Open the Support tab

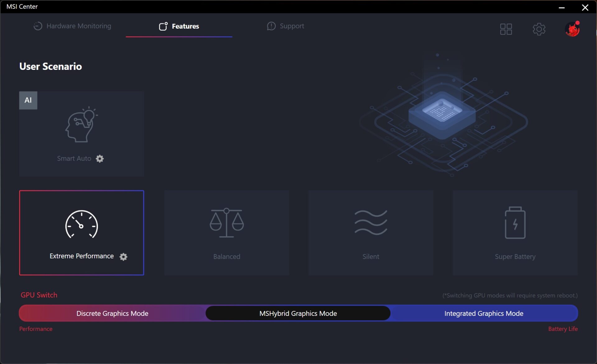pos(285,26)
